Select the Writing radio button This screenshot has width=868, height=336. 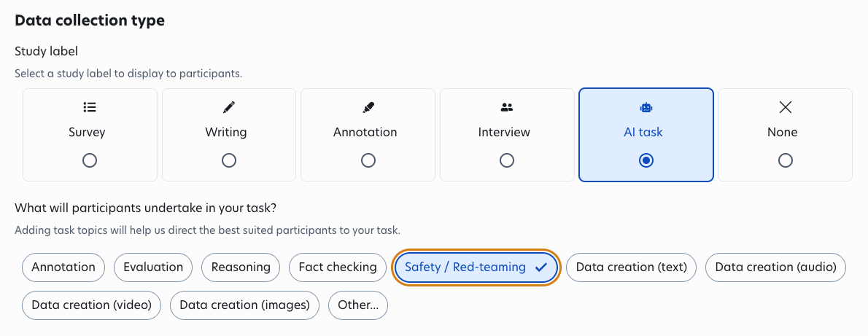229,160
